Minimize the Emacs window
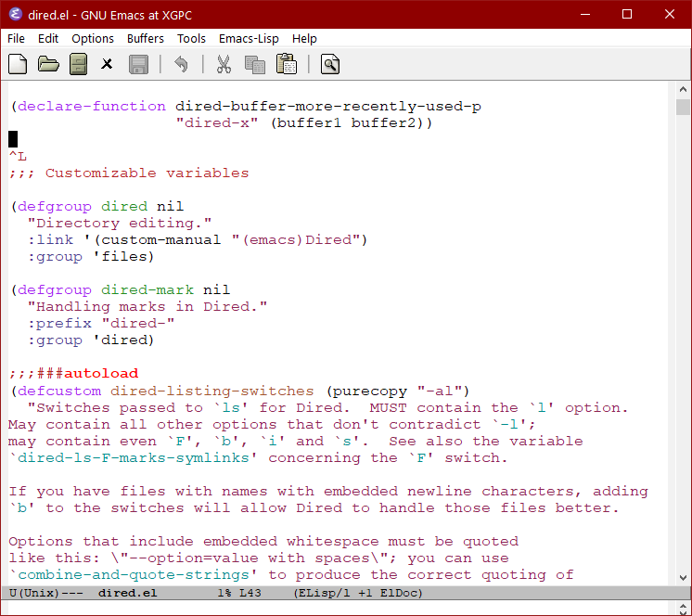 (x=585, y=15)
